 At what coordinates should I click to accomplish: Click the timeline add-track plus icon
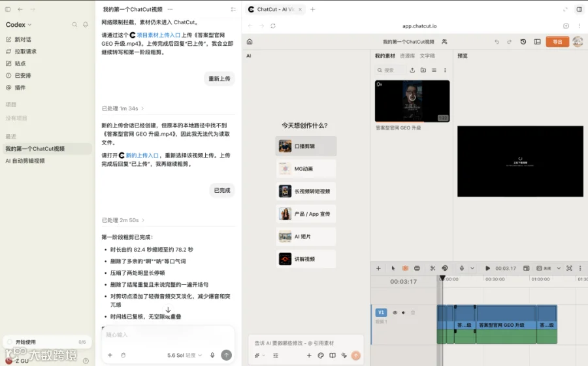(x=378, y=268)
